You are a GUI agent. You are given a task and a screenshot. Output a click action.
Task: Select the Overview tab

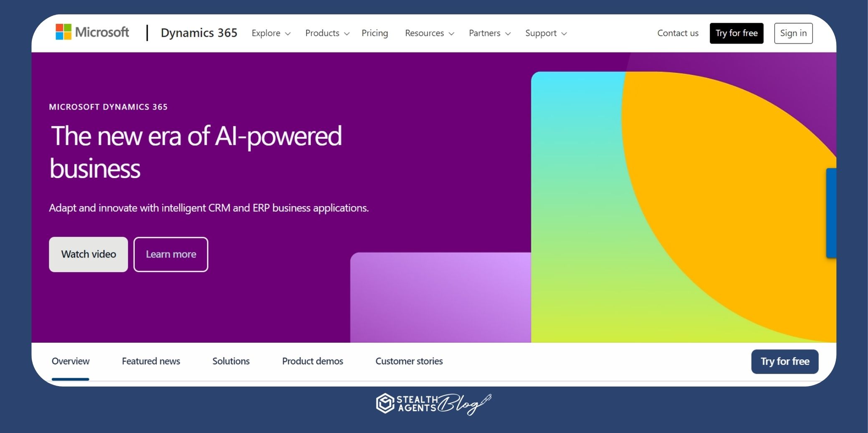(x=71, y=361)
